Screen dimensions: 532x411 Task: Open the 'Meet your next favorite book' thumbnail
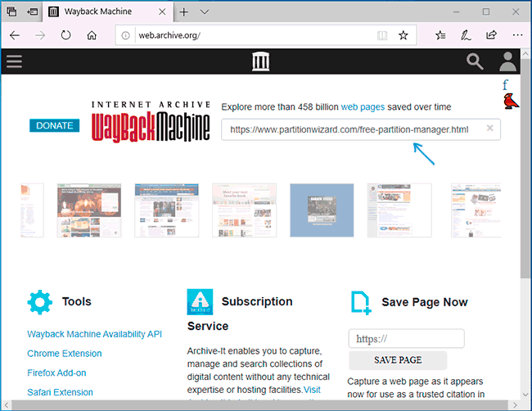pos(244,210)
